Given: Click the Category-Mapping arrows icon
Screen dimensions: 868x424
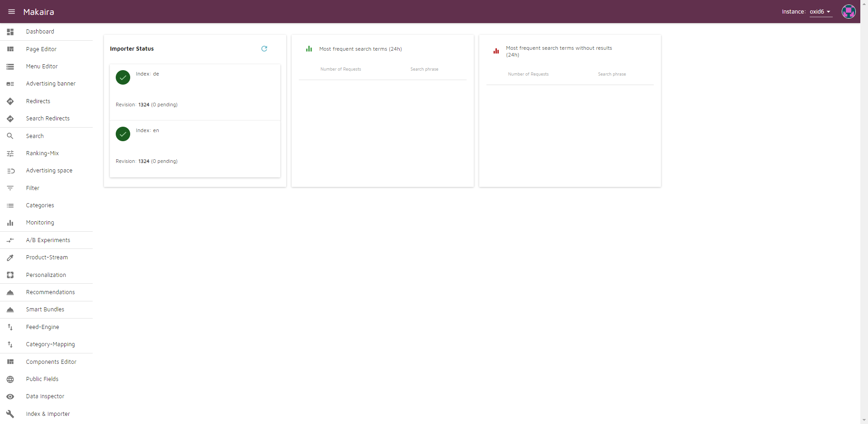Looking at the screenshot, I should click(10, 344).
